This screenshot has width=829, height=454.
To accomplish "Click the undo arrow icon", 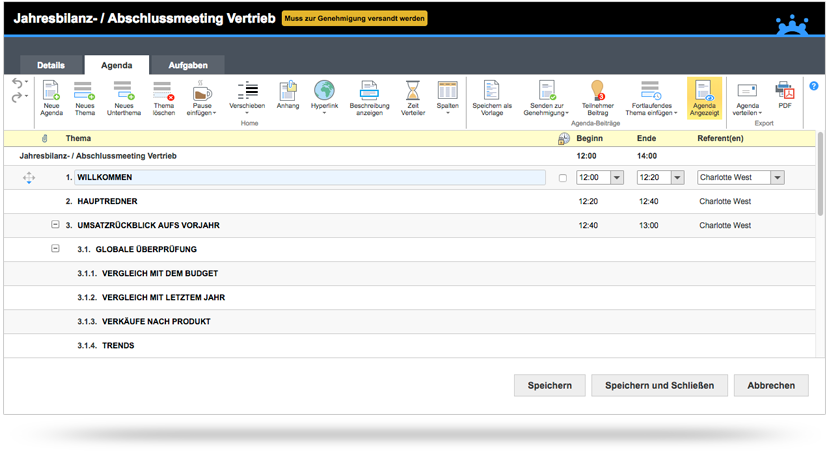I will tap(17, 84).
